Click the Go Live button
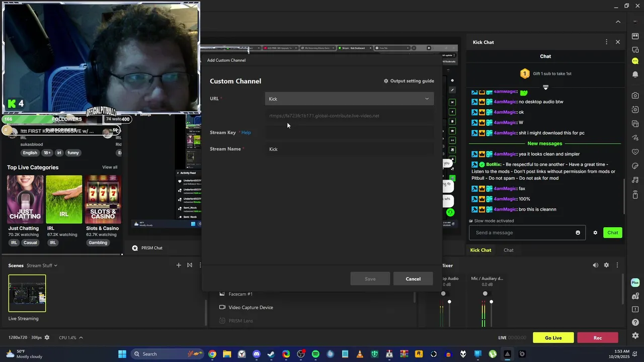 [553, 338]
